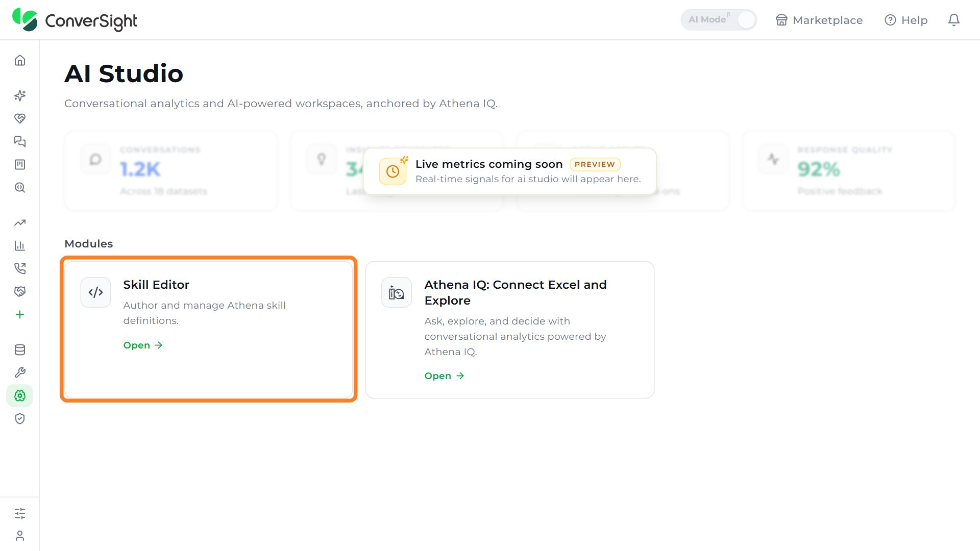The height and width of the screenshot is (551, 980).
Task: Select the Skill Editor card title
Action: (156, 285)
